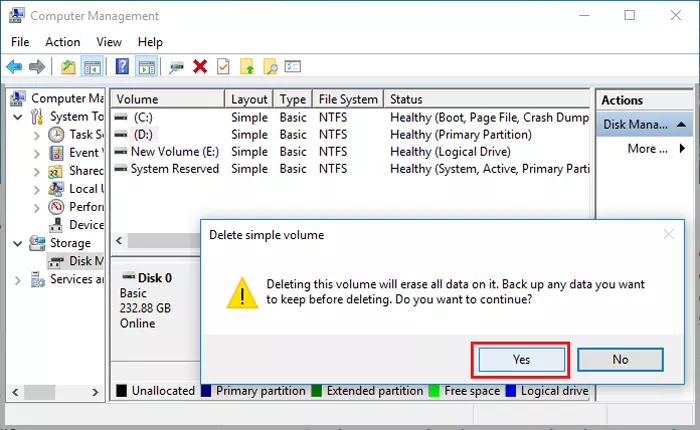Select Event Viewer icon in tree
700x430 pixels.
coord(56,153)
